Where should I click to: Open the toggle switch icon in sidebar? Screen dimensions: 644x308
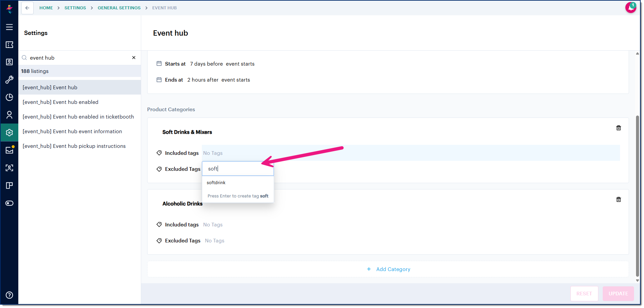click(9, 203)
